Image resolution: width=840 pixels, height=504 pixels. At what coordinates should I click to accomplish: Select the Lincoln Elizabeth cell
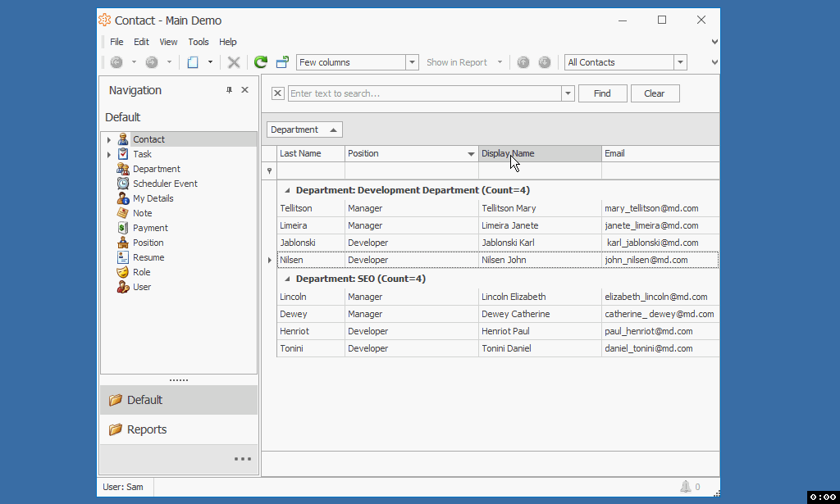(540, 297)
